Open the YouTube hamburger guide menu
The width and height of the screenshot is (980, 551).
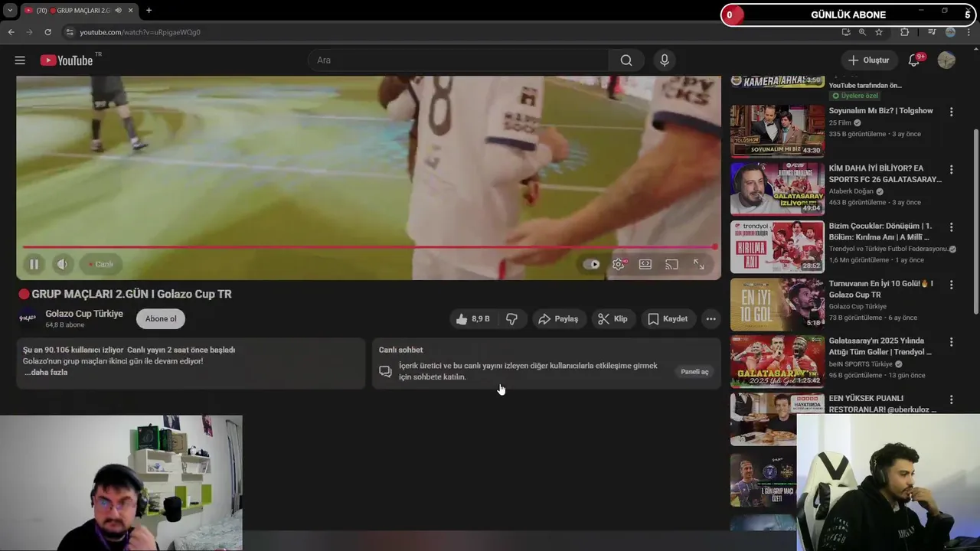(20, 60)
